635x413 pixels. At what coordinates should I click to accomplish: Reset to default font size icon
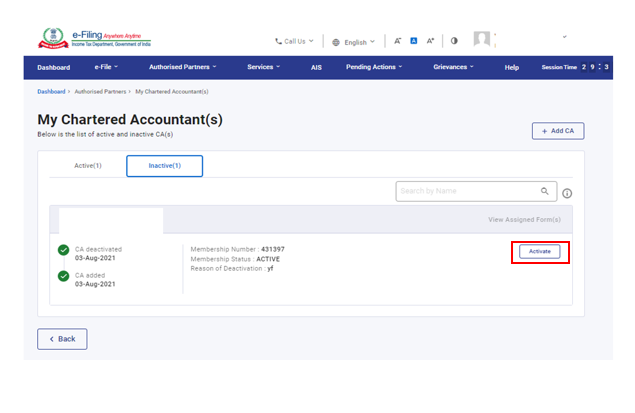coord(414,42)
